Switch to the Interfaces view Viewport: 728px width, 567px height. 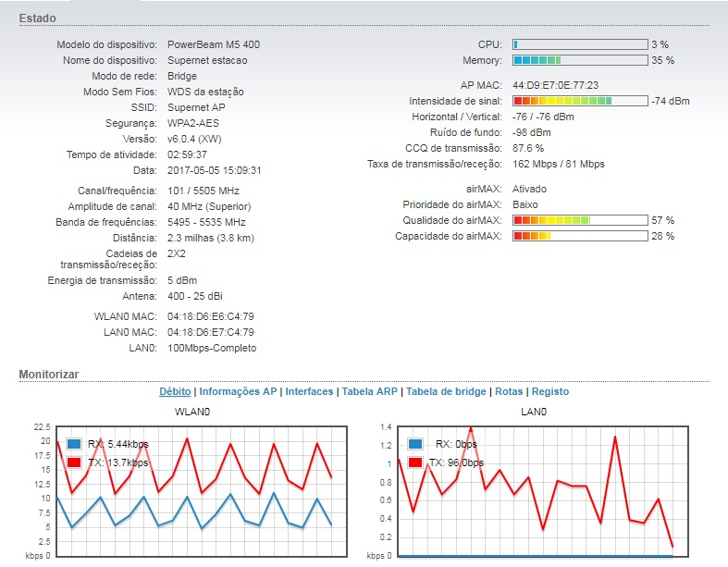(x=309, y=391)
